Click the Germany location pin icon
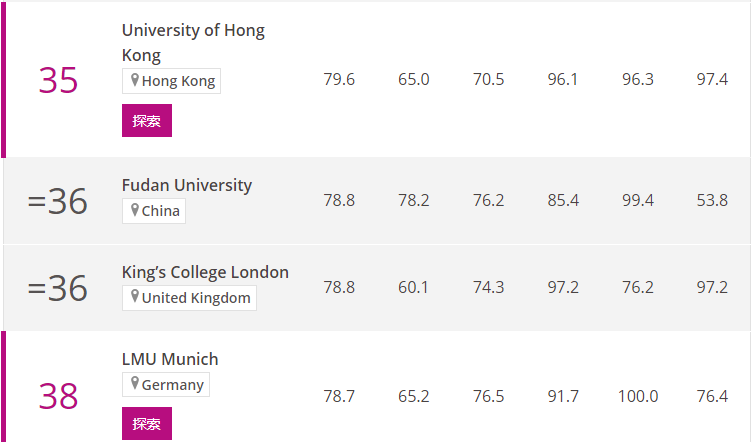Viewport: 754px width, 442px height. [x=135, y=383]
